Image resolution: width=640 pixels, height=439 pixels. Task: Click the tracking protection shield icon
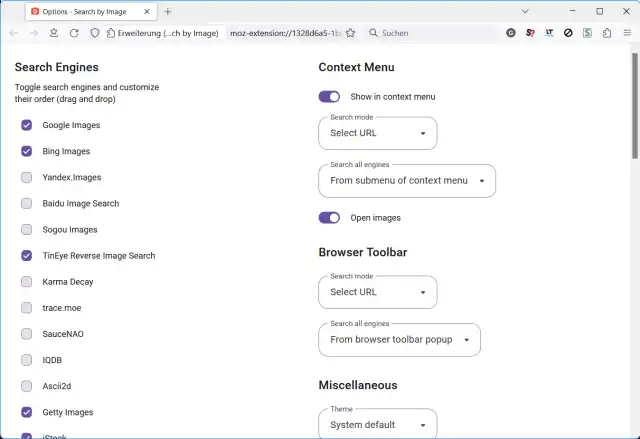click(x=95, y=33)
